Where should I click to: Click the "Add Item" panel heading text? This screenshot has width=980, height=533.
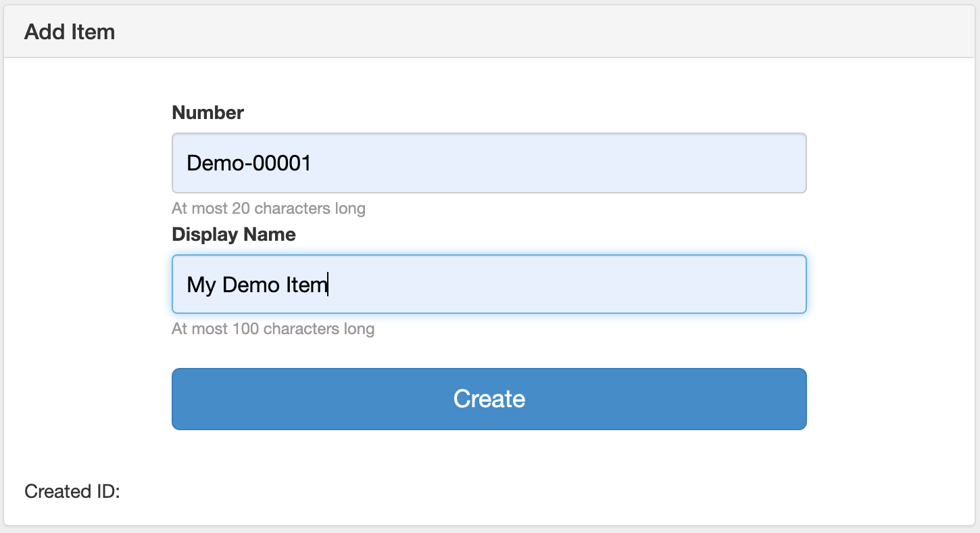click(x=70, y=32)
